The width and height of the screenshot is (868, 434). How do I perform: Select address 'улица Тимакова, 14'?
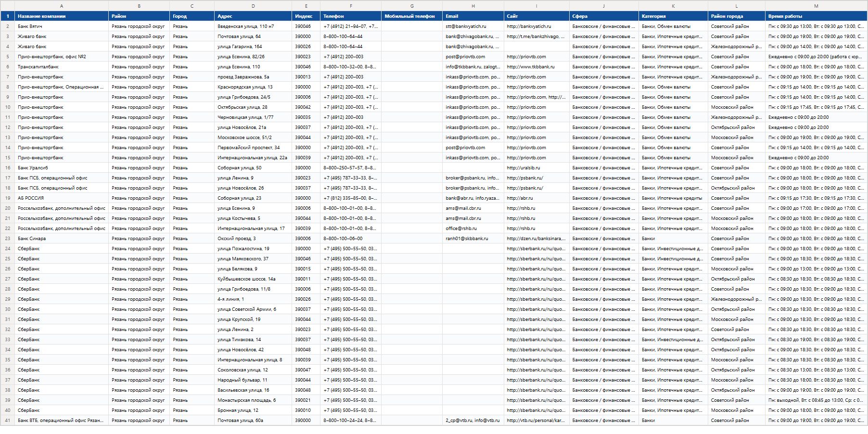[253, 339]
